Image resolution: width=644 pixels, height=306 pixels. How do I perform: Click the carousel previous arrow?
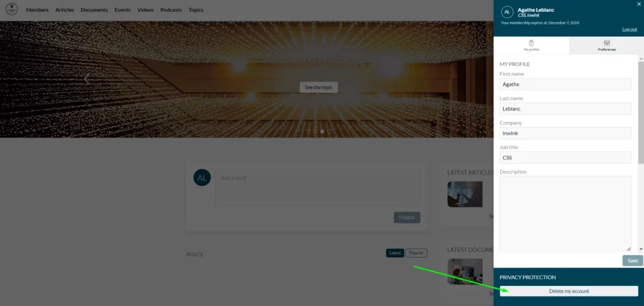coord(87,78)
